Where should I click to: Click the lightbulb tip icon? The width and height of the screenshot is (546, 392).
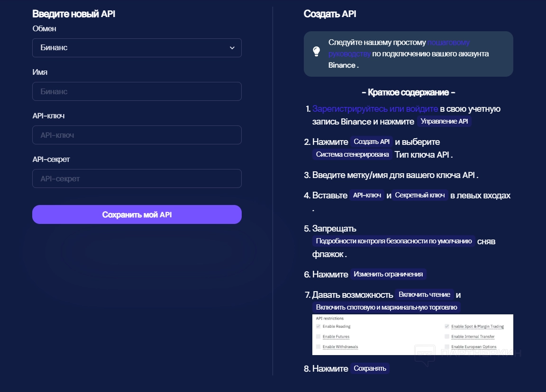coord(317,52)
